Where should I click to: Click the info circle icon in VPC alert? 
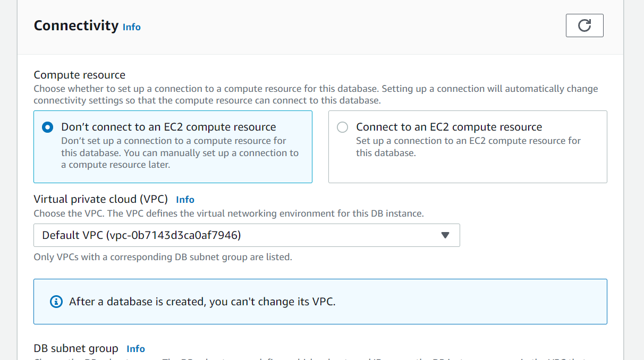pyautogui.click(x=56, y=302)
